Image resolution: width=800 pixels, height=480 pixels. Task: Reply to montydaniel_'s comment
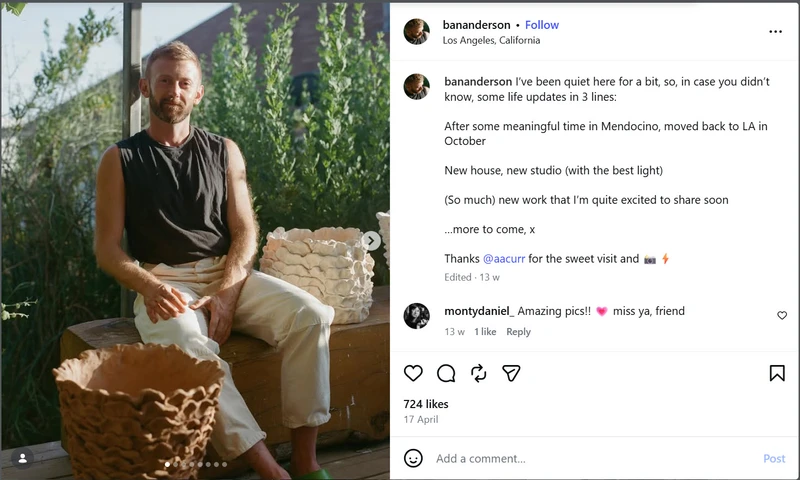[x=518, y=332]
